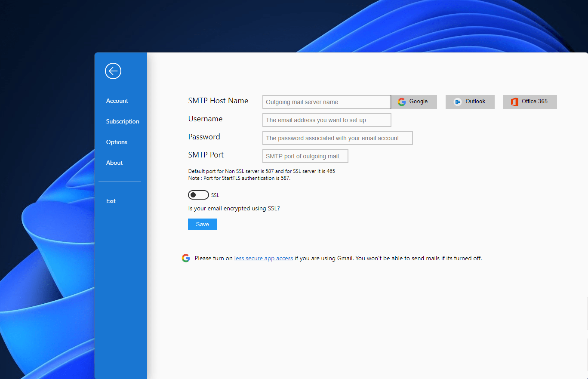Click the 'Username' label
Viewport: 588px width, 379px height.
pos(206,119)
